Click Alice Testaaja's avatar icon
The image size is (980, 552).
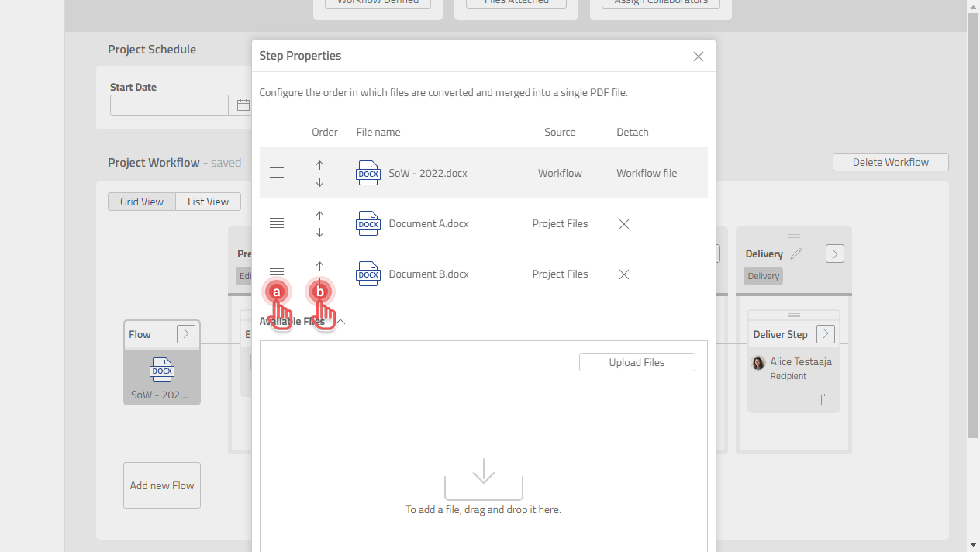tap(757, 362)
